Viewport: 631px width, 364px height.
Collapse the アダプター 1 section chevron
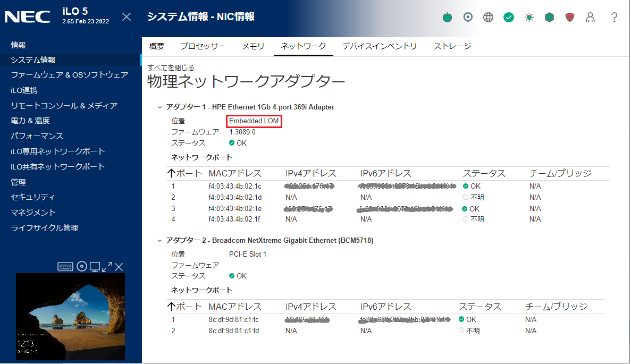point(159,107)
